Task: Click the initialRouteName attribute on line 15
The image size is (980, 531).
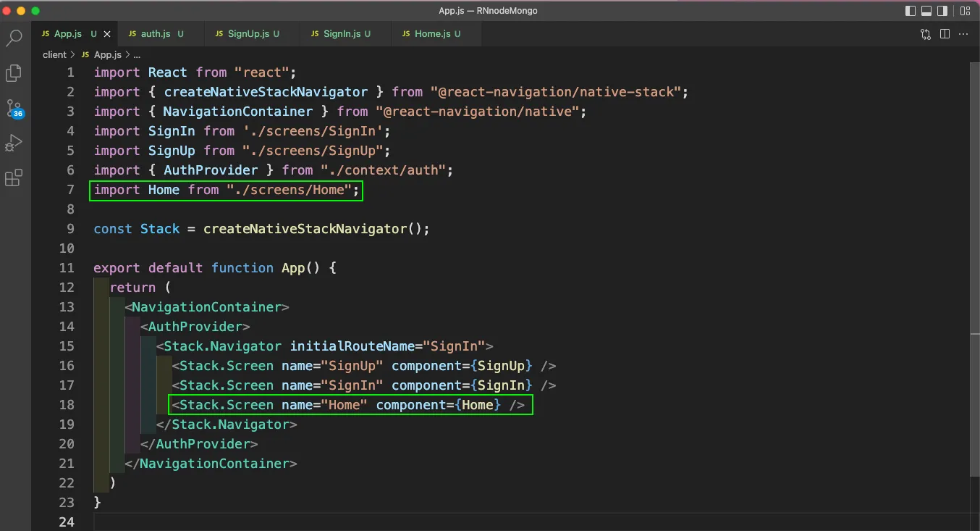Action: pos(352,346)
